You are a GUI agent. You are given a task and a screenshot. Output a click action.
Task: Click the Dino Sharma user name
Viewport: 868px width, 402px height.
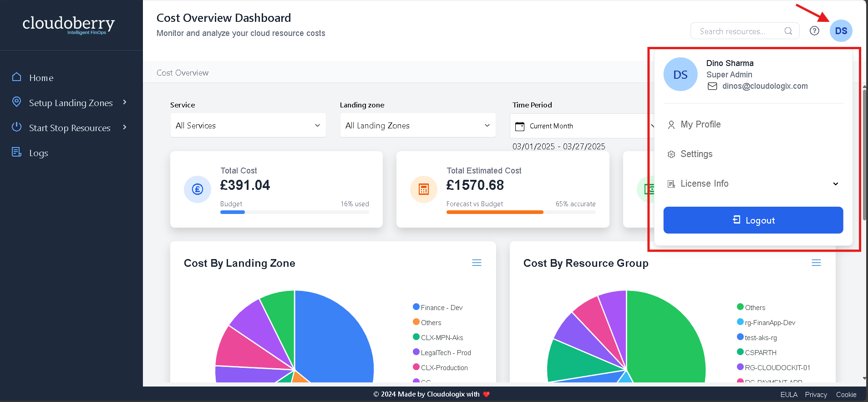pyautogui.click(x=730, y=63)
